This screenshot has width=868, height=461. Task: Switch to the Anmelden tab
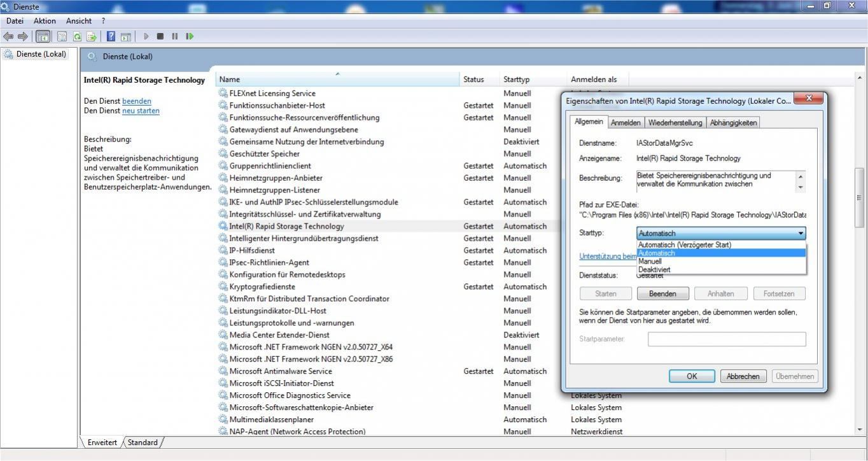click(x=626, y=123)
